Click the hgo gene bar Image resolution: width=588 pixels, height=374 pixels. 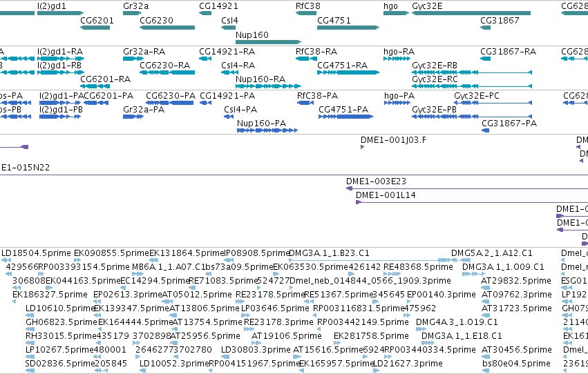(x=396, y=13)
